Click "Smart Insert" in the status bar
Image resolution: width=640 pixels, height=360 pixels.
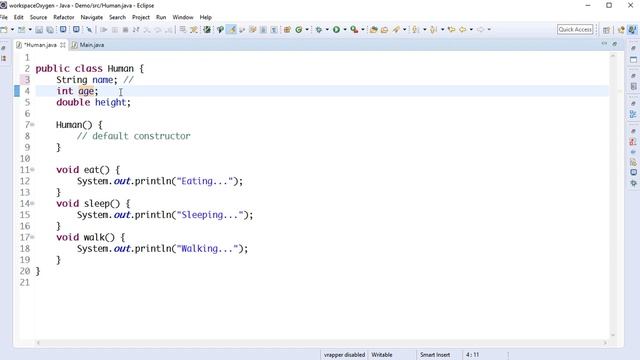435,355
